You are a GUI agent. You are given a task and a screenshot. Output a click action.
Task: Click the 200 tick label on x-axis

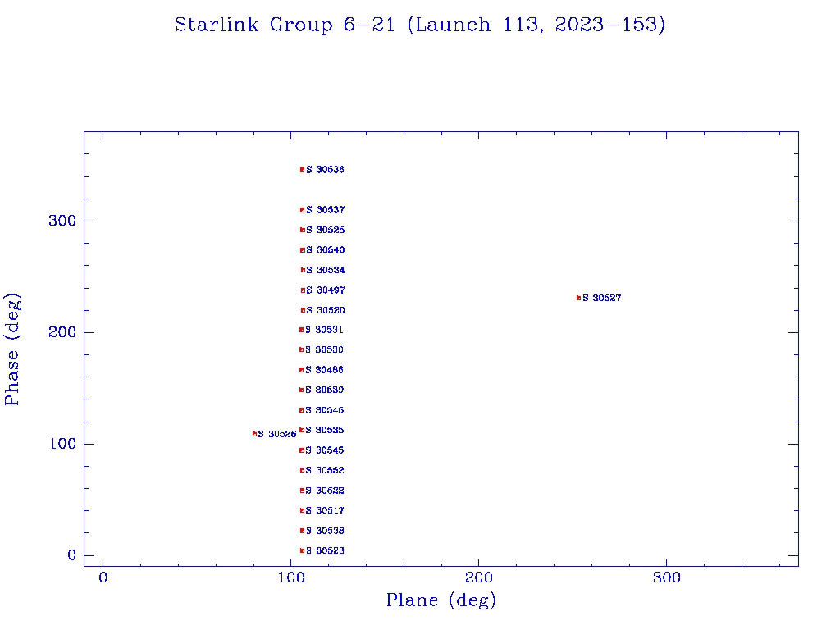coord(478,578)
